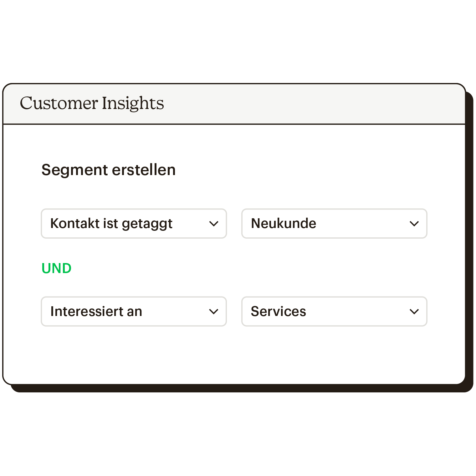This screenshot has width=476, height=476.
Task: Click the green UND operator label
Action: point(57,268)
